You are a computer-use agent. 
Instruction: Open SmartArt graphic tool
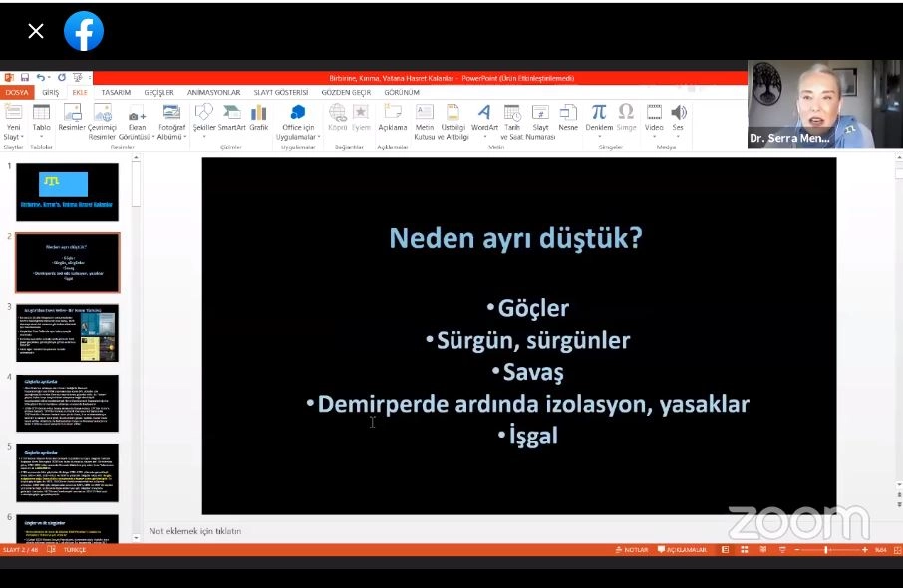pos(232,113)
